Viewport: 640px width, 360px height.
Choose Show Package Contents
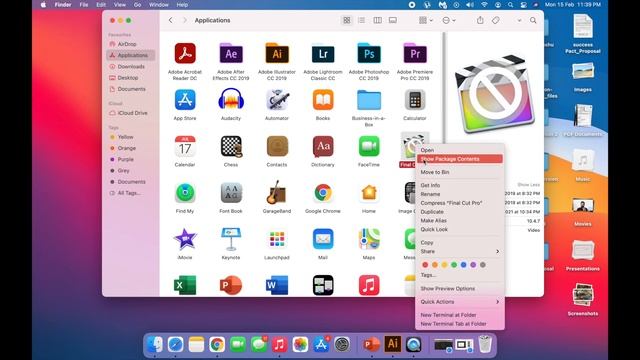(460, 159)
